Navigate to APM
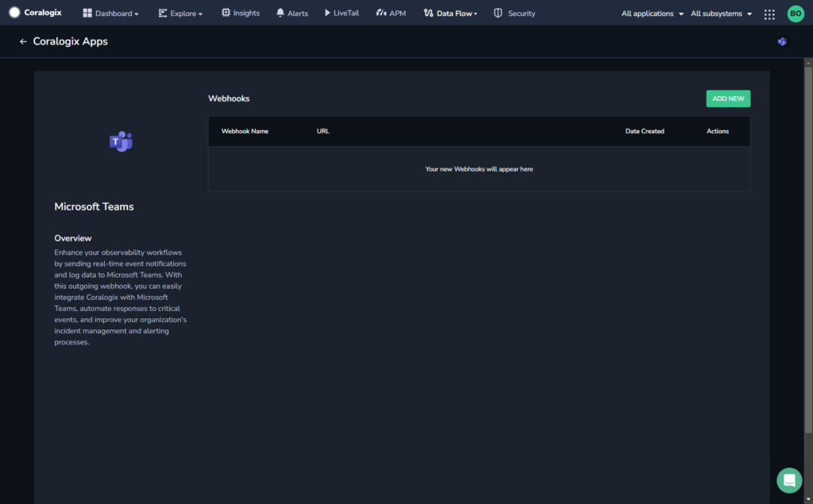This screenshot has height=504, width=813. [391, 13]
